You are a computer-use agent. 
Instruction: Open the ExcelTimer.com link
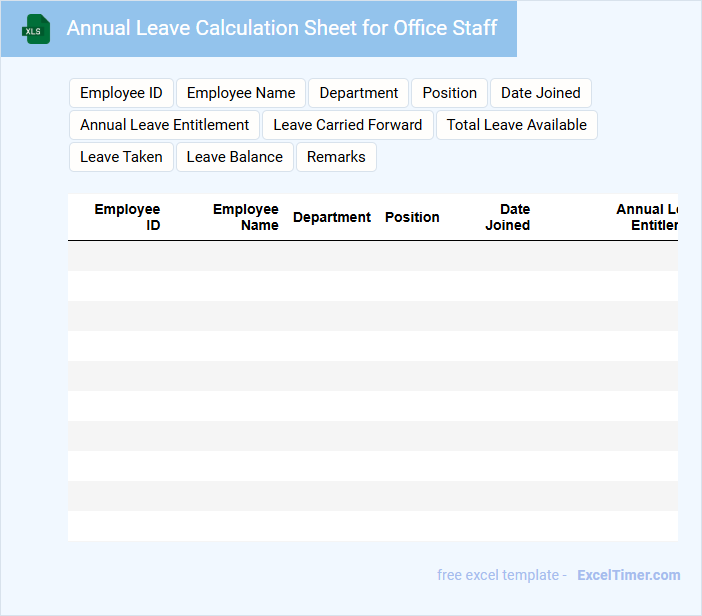tap(629, 575)
